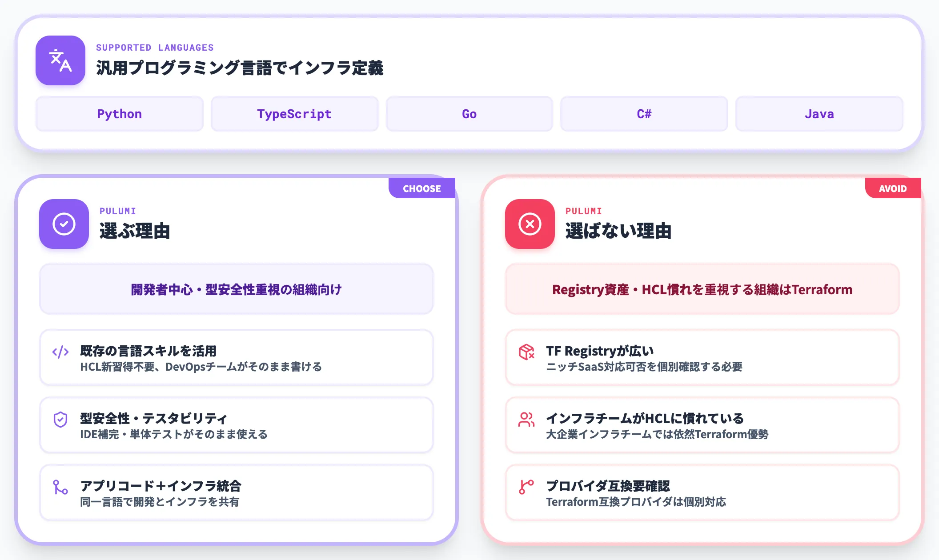The width and height of the screenshot is (939, 560).
Task: Click the title プロバイダ互換要確認
Action: pyautogui.click(x=608, y=486)
